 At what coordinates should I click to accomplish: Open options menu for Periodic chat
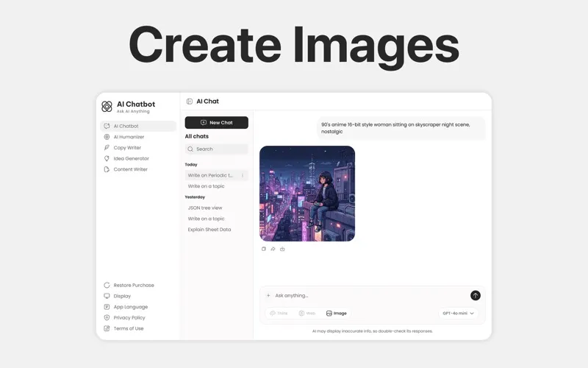pyautogui.click(x=243, y=175)
